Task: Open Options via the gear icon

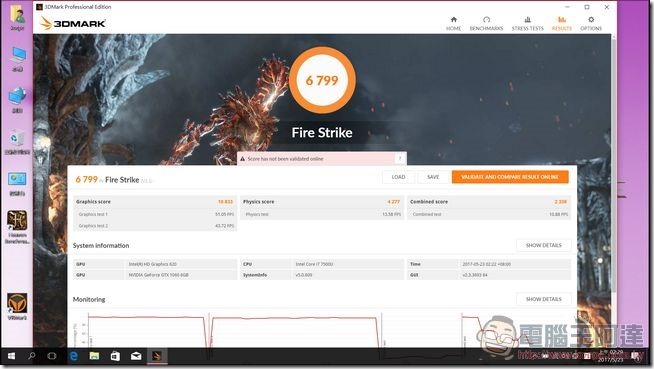Action: tap(591, 20)
